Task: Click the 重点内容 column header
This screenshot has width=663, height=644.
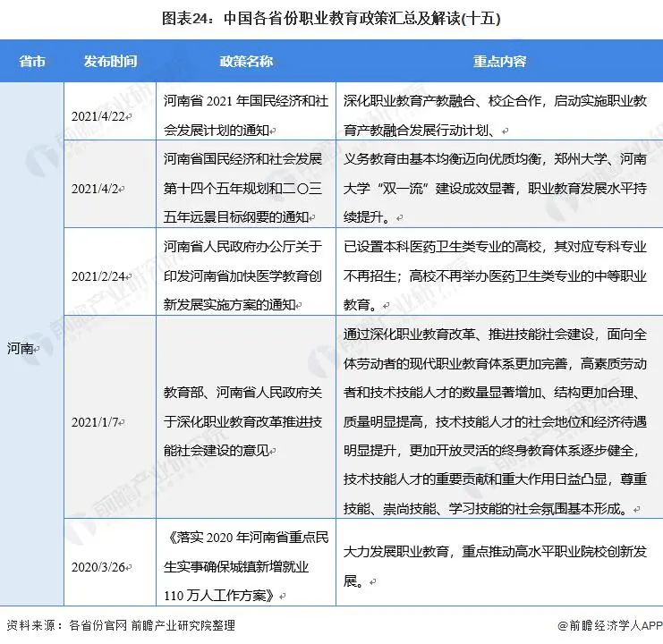Action: click(499, 62)
